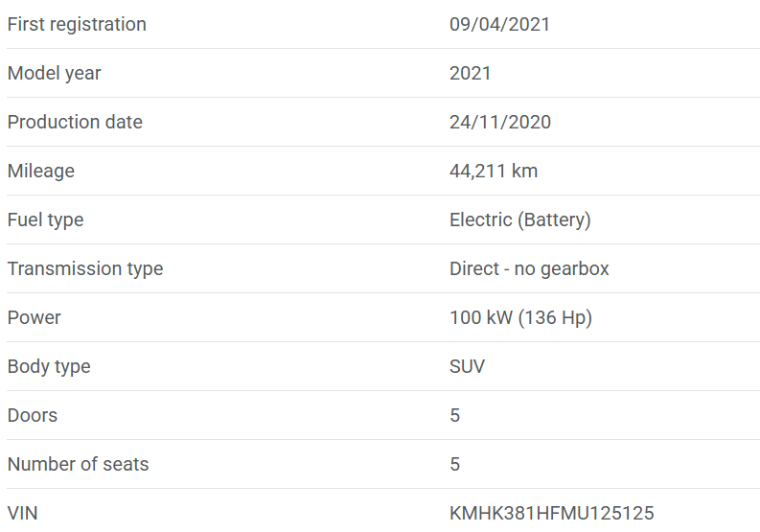Screen dimensions: 760x532
Task: Click the Fuel type label
Action: pos(45,220)
